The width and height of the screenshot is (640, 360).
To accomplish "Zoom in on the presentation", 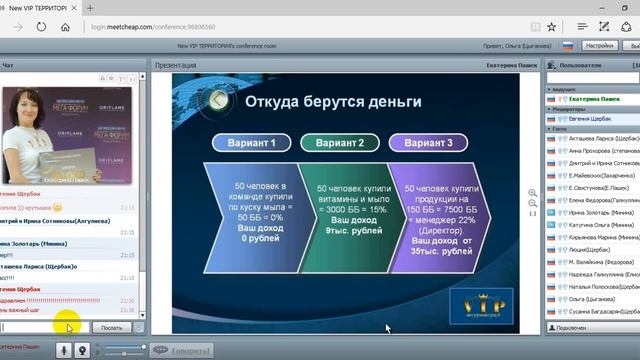I will pos(532,193).
